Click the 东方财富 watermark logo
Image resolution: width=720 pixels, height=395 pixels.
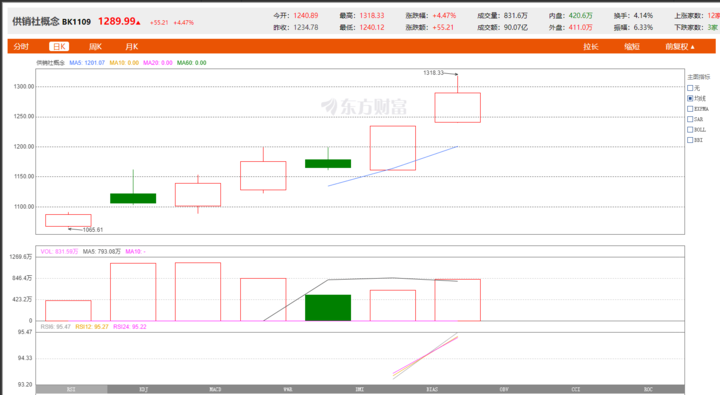tap(364, 107)
